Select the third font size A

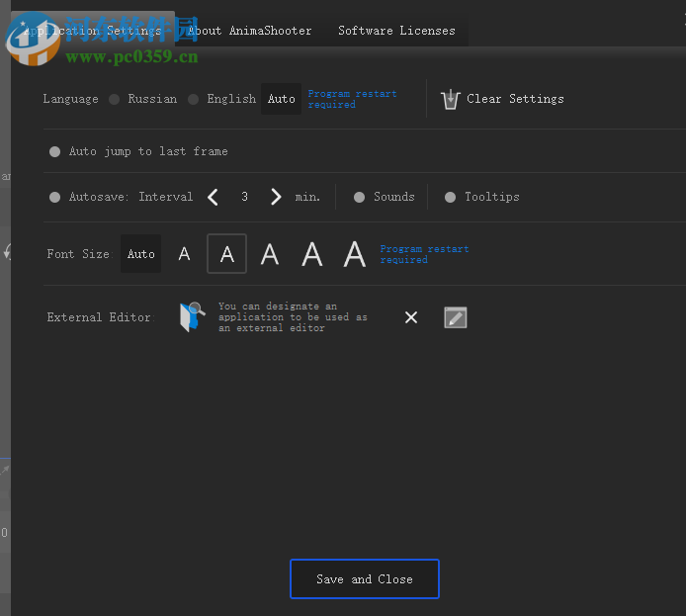click(x=270, y=254)
